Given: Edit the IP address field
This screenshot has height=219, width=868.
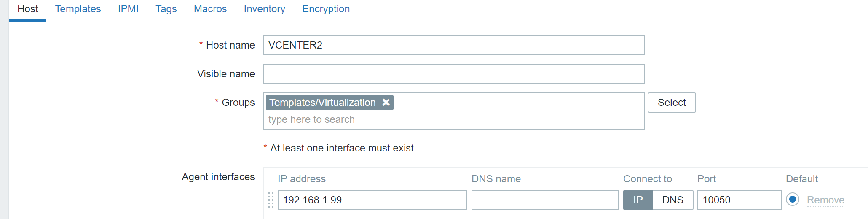Looking at the screenshot, I should pos(372,200).
